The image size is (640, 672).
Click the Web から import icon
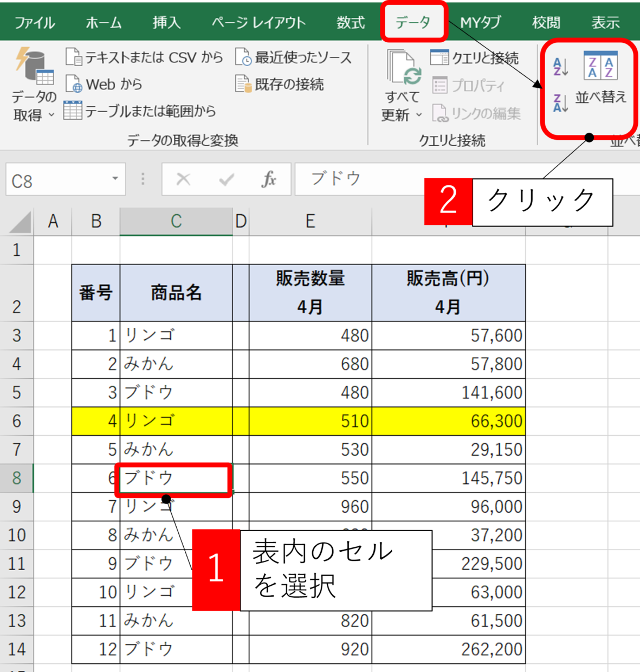coord(74,85)
